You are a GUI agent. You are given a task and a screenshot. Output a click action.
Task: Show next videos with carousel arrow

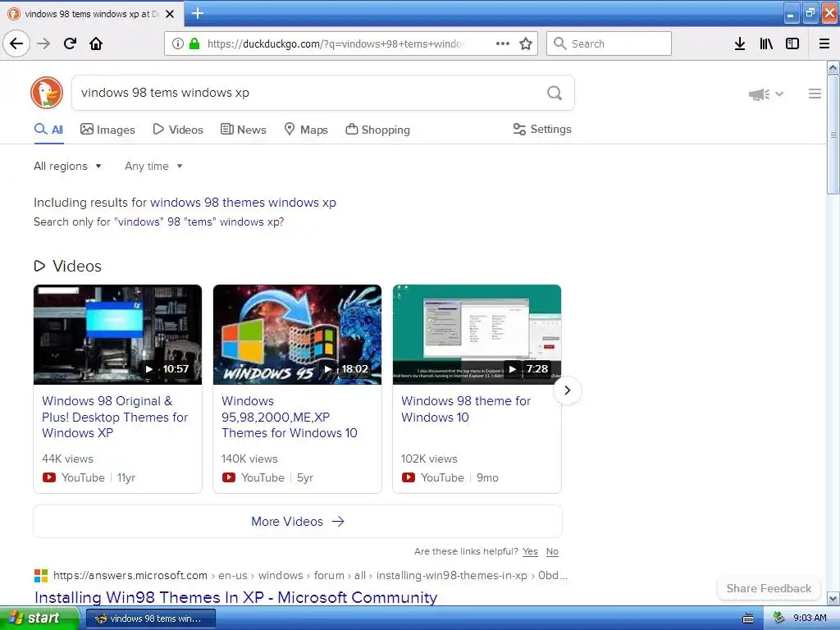click(x=568, y=390)
